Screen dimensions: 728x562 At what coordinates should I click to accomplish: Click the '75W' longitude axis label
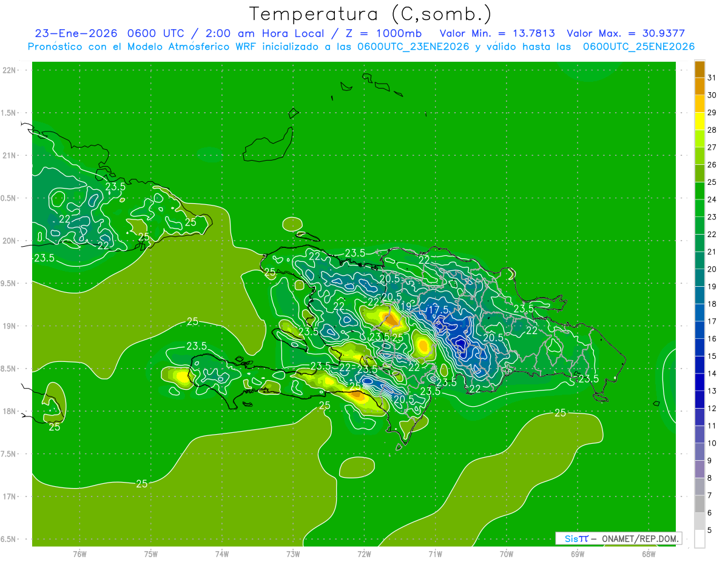coord(151,554)
